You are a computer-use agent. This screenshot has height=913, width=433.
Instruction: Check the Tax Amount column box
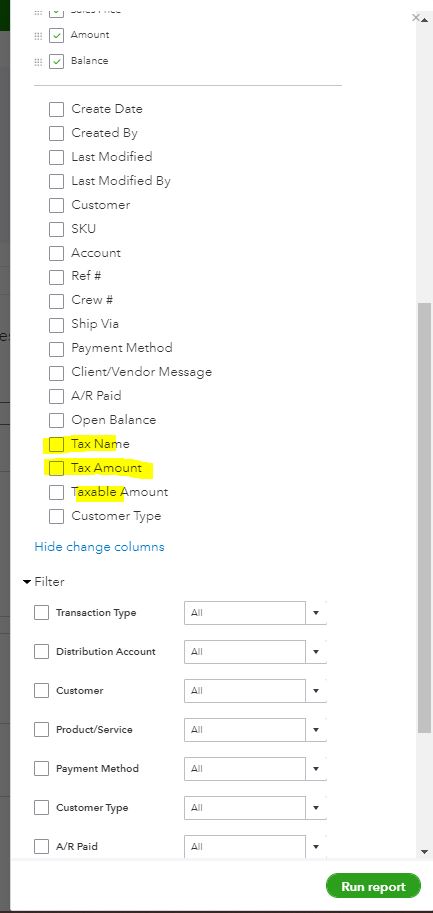tap(56, 469)
